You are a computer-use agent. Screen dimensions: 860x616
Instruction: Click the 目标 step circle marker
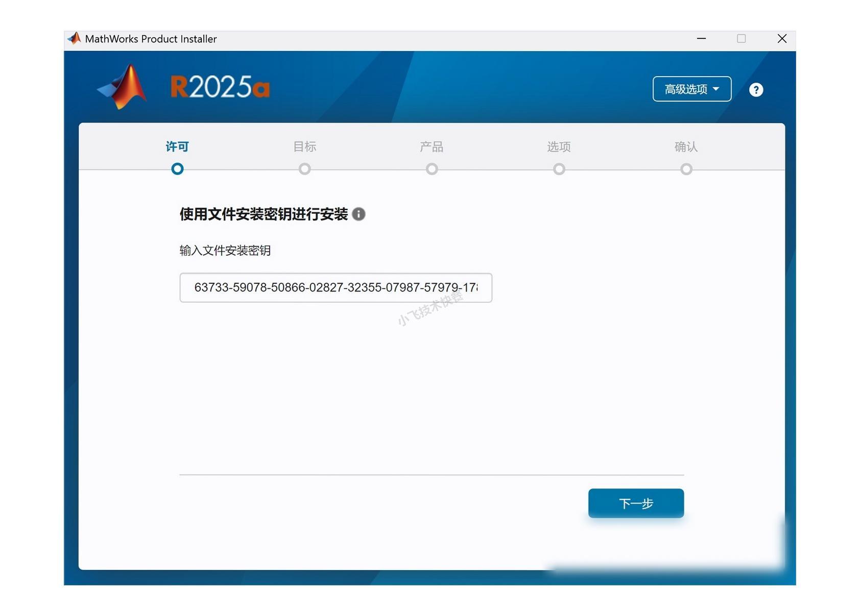click(x=304, y=169)
